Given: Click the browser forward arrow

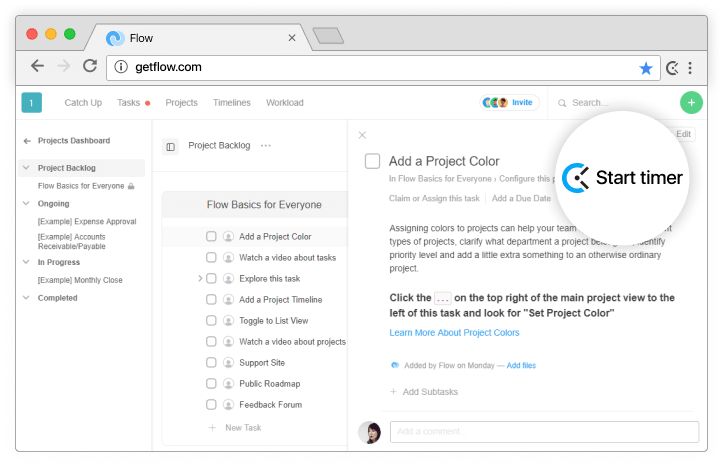Looking at the screenshot, I should coord(64,66).
